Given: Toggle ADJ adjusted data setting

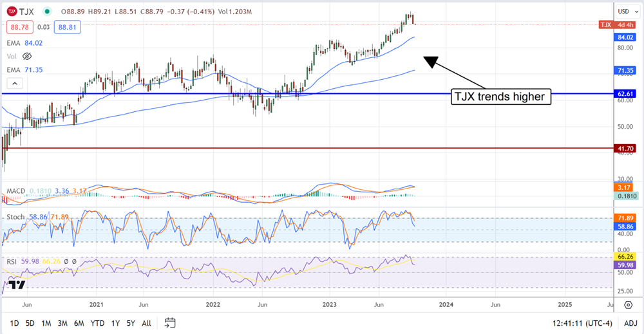Looking at the screenshot, I should pyautogui.click(x=630, y=322).
